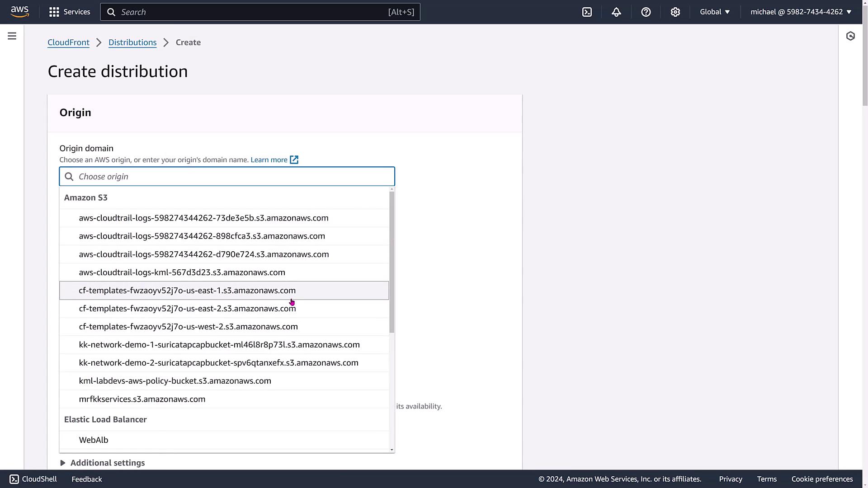This screenshot has height=488, width=868.
Task: Open the help question mark icon
Action: [646, 12]
